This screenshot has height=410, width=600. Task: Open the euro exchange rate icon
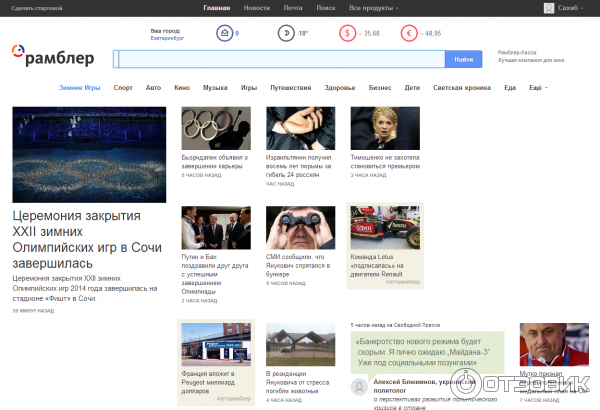click(410, 33)
